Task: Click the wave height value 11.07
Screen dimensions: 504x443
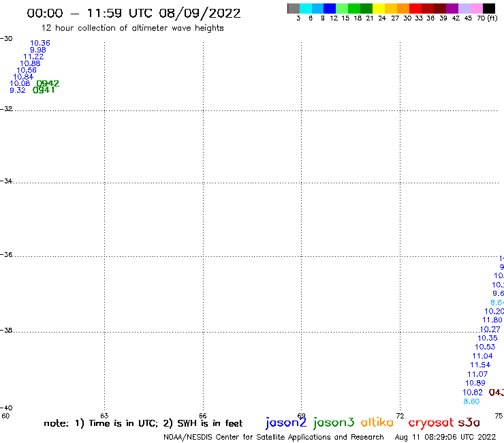Action: [x=477, y=374]
